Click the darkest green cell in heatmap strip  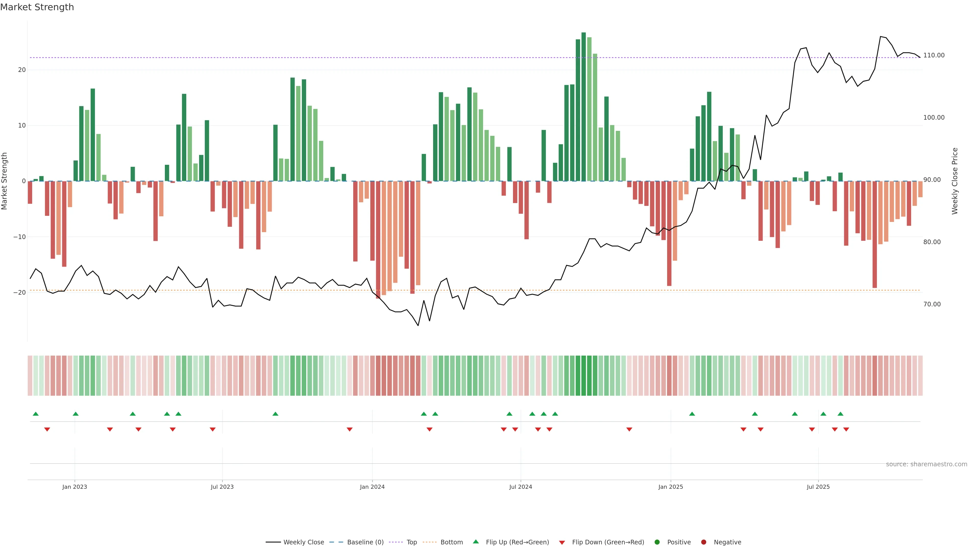point(584,375)
